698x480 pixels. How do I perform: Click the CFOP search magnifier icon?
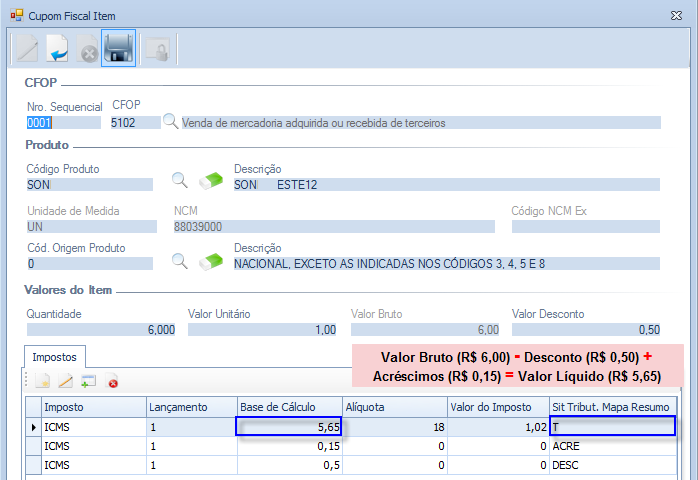coord(170,122)
